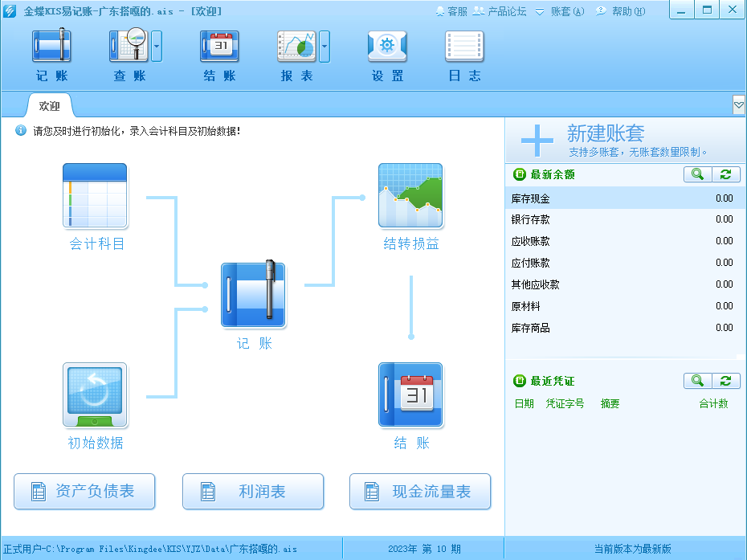This screenshot has height=560, width=747.
Task: Refresh the 最新余额 panel
Action: (x=726, y=174)
